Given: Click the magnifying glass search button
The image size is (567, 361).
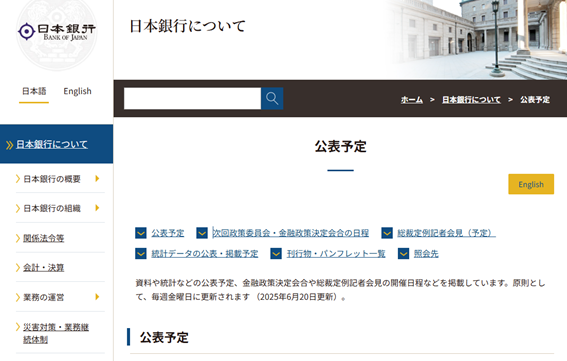Looking at the screenshot, I should [272, 98].
